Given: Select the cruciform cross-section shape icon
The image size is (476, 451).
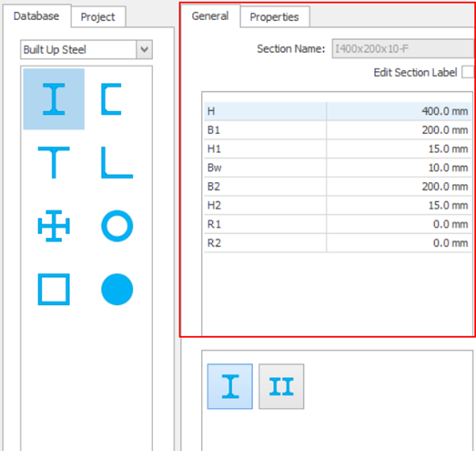Looking at the screenshot, I should pyautogui.click(x=54, y=226).
